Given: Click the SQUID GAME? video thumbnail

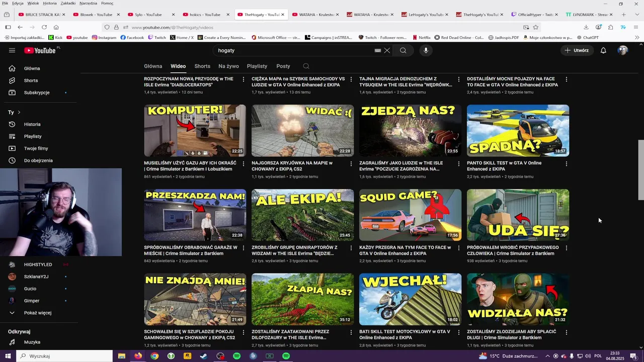Looking at the screenshot, I should [410, 215].
